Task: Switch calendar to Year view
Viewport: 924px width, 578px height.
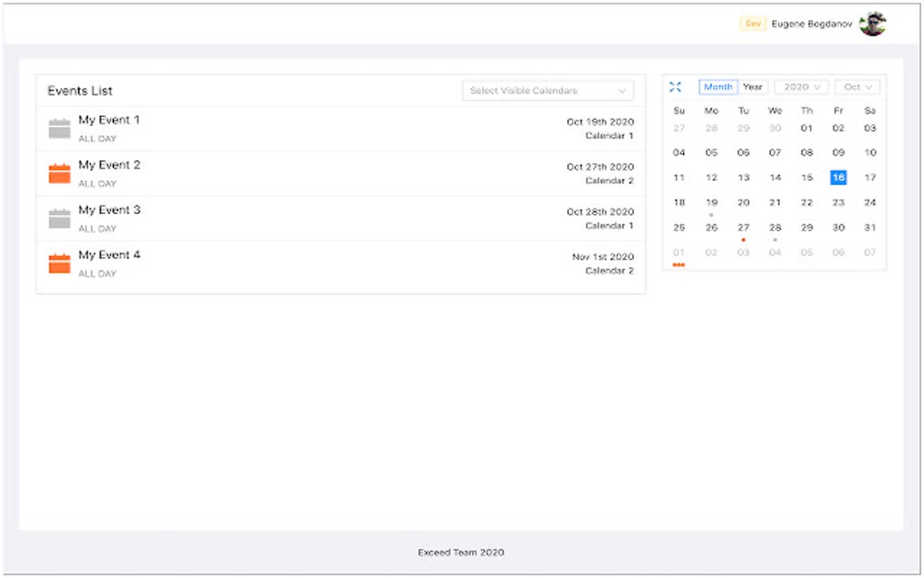Action: 753,87
